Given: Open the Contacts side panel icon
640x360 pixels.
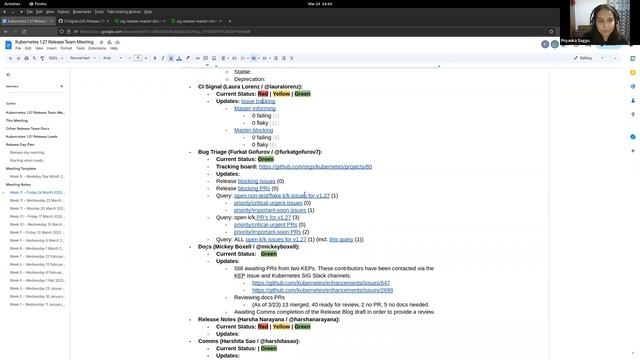Looking at the screenshot, I should click(633, 100).
